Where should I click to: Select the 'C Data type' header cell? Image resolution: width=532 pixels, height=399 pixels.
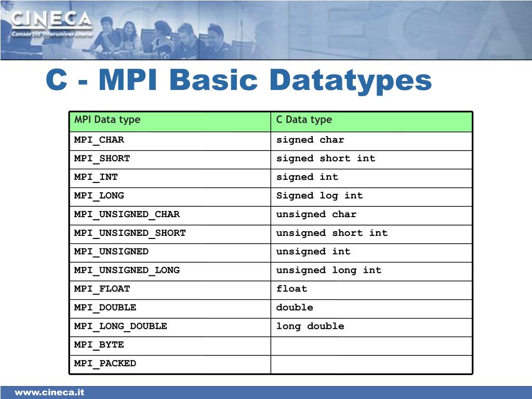(371, 122)
